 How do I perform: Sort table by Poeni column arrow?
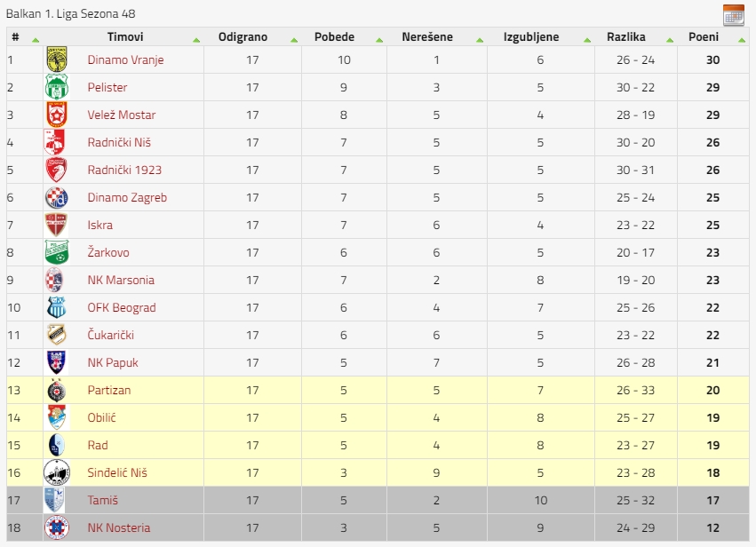[x=742, y=40]
